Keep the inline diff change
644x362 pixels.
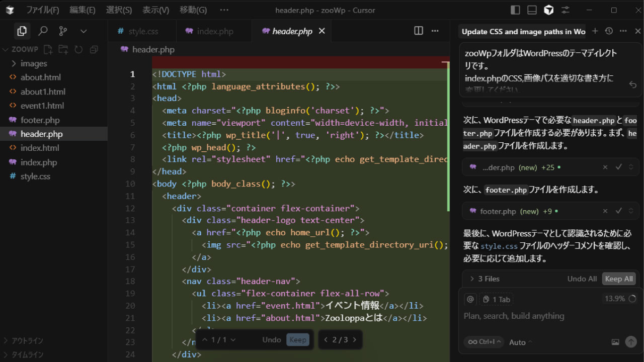(298, 340)
